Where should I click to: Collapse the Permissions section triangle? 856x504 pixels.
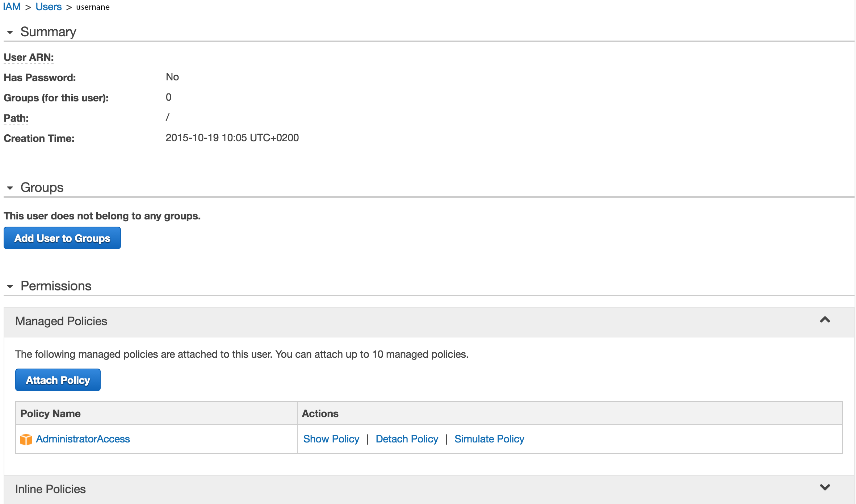[x=10, y=286]
